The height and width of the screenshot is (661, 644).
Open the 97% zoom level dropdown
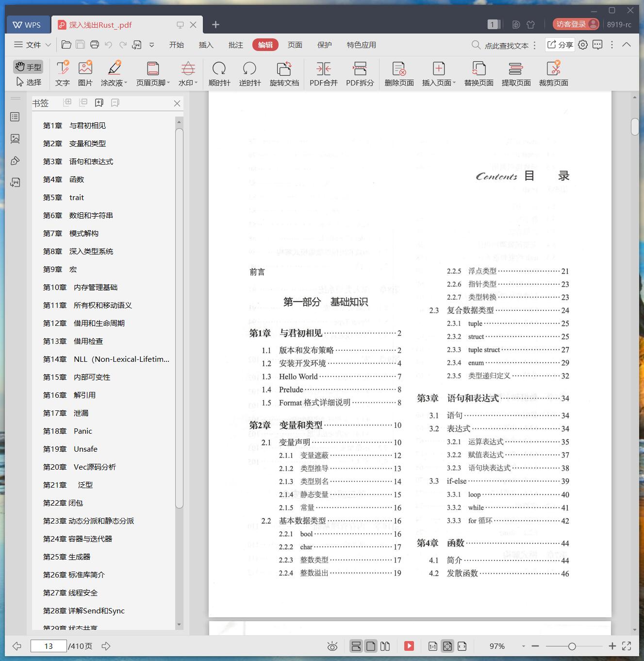[x=523, y=646]
